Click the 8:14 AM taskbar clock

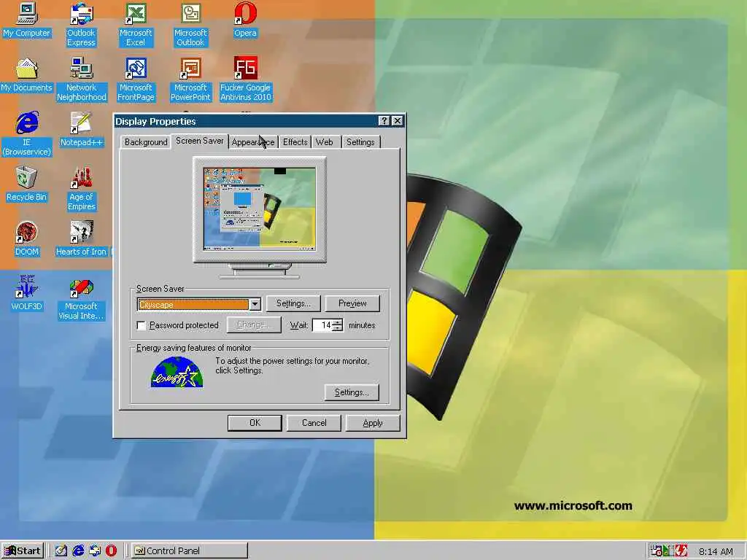716,551
